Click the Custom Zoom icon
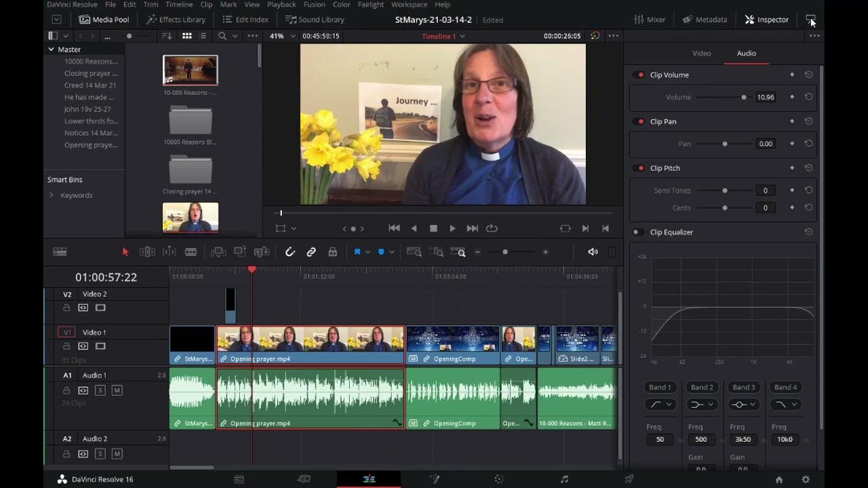The image size is (868, 488). coord(458,252)
